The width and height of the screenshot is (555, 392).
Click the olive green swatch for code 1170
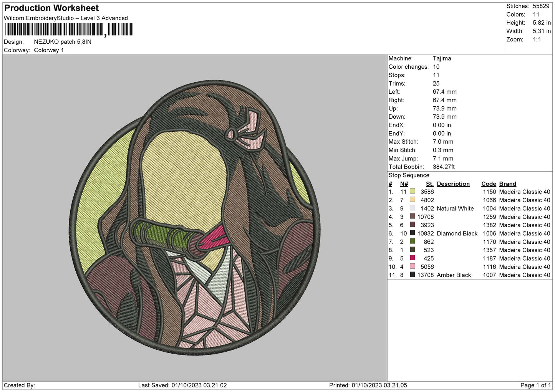point(413,241)
